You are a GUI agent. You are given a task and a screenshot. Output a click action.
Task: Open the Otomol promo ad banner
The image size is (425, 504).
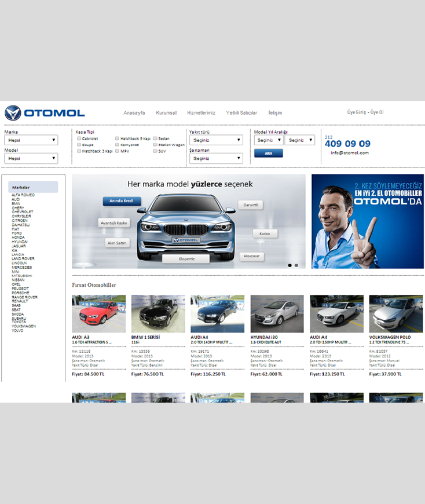(x=367, y=221)
